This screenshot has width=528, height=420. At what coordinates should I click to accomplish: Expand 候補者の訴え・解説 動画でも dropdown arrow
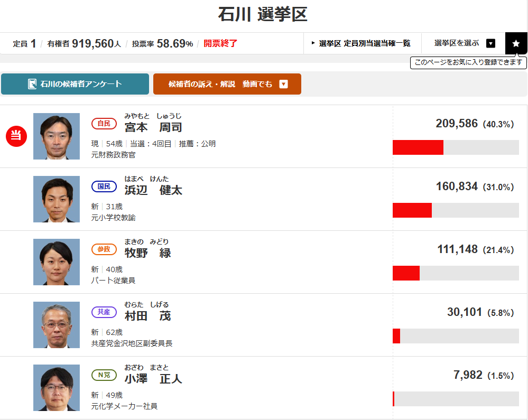coord(283,84)
